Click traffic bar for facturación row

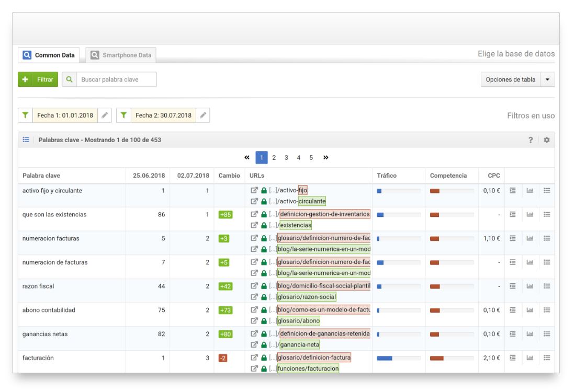tap(398, 358)
